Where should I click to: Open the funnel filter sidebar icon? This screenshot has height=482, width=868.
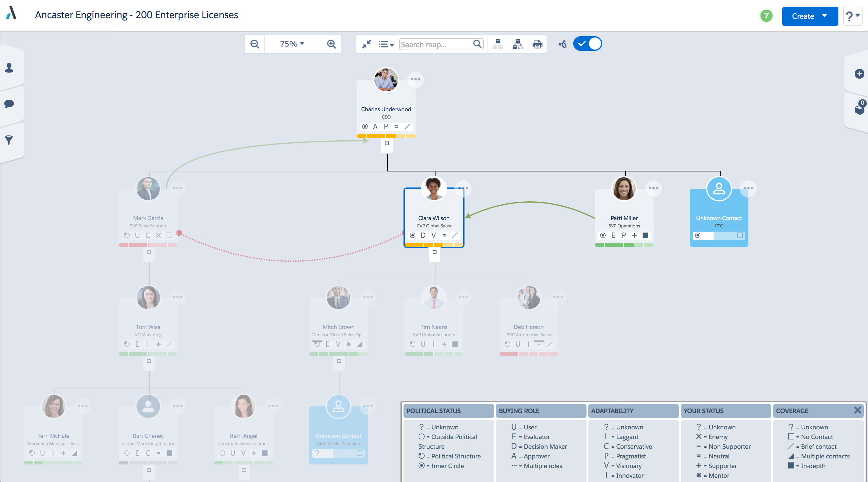(x=9, y=140)
